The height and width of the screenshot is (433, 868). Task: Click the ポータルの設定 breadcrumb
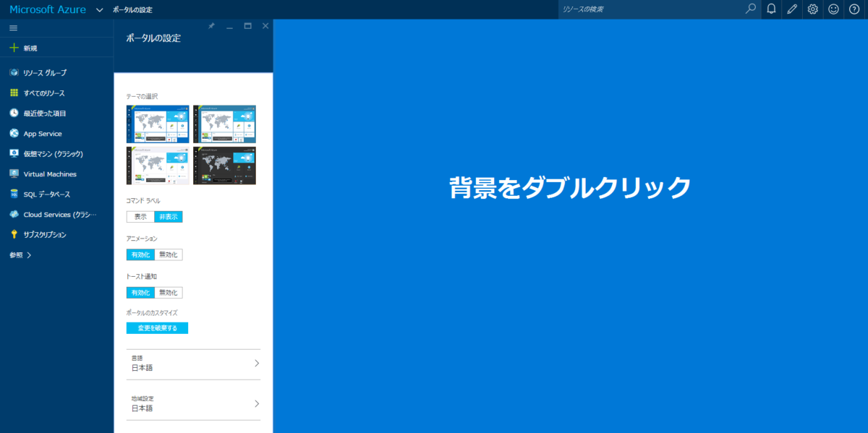pyautogui.click(x=132, y=10)
